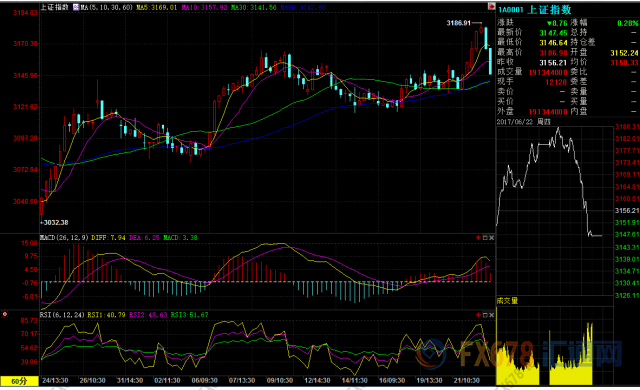
Task: Select the blue MA60 value label
Action: point(303,7)
